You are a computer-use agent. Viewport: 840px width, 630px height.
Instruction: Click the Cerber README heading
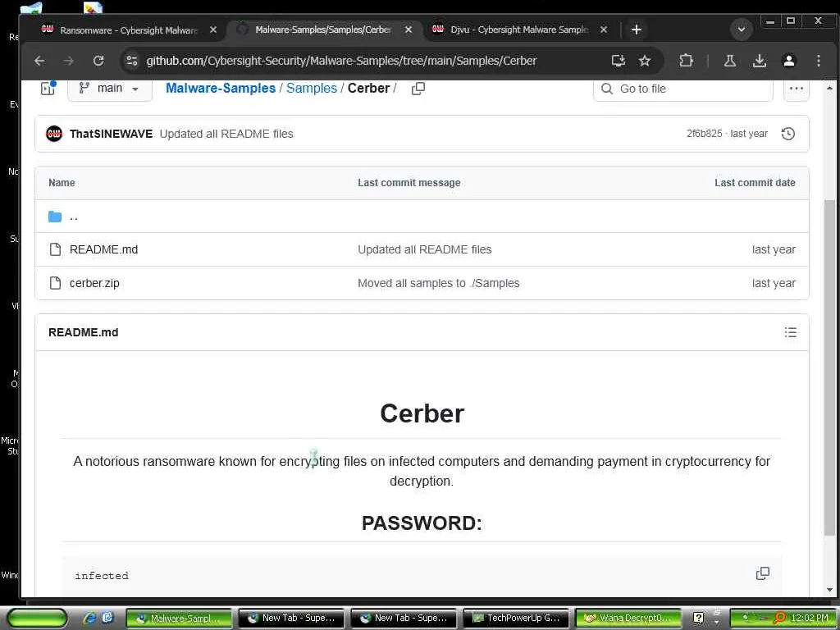coord(422,413)
